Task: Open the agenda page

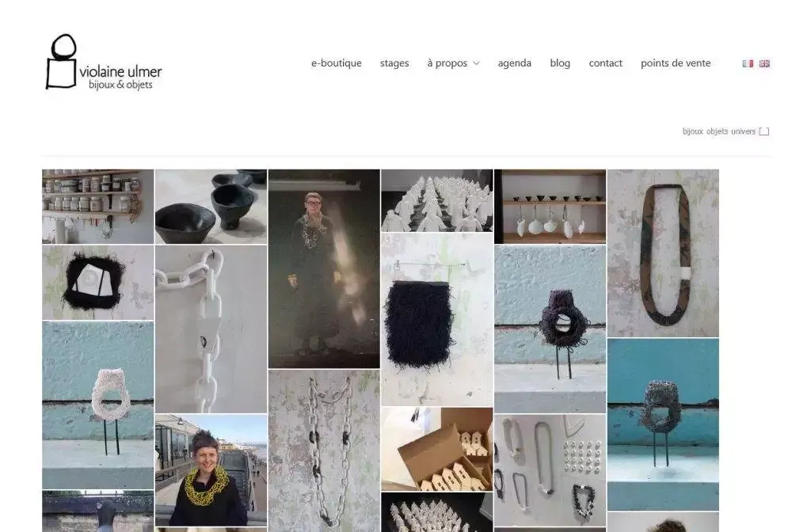Action: [x=514, y=63]
